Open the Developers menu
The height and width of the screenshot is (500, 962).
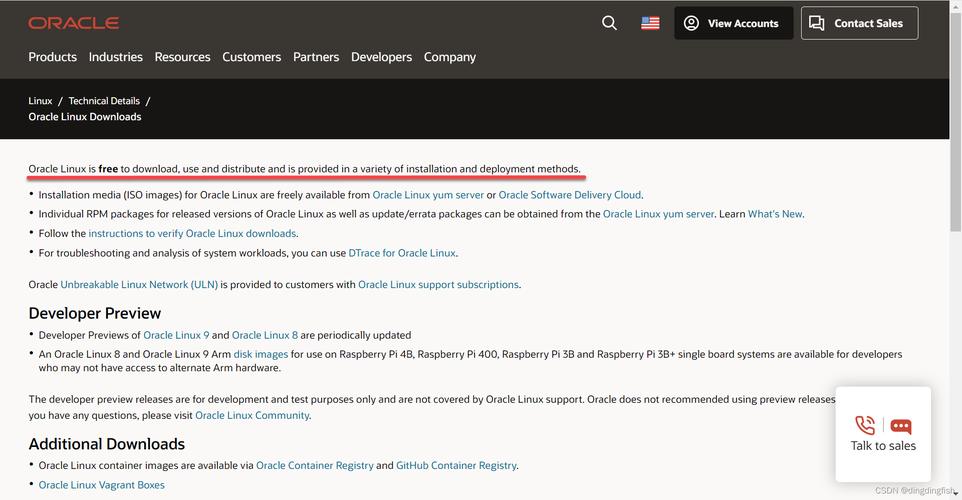tap(382, 57)
